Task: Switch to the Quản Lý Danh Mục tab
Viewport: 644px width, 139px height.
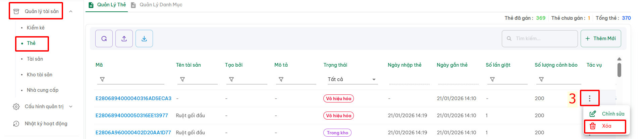Action: (x=161, y=5)
